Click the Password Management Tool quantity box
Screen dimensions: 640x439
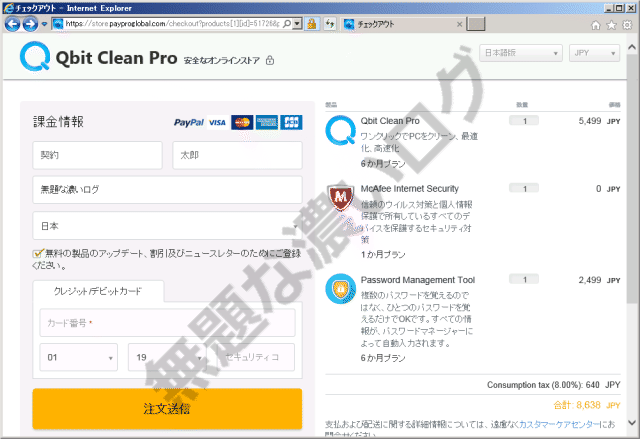tap(524, 279)
